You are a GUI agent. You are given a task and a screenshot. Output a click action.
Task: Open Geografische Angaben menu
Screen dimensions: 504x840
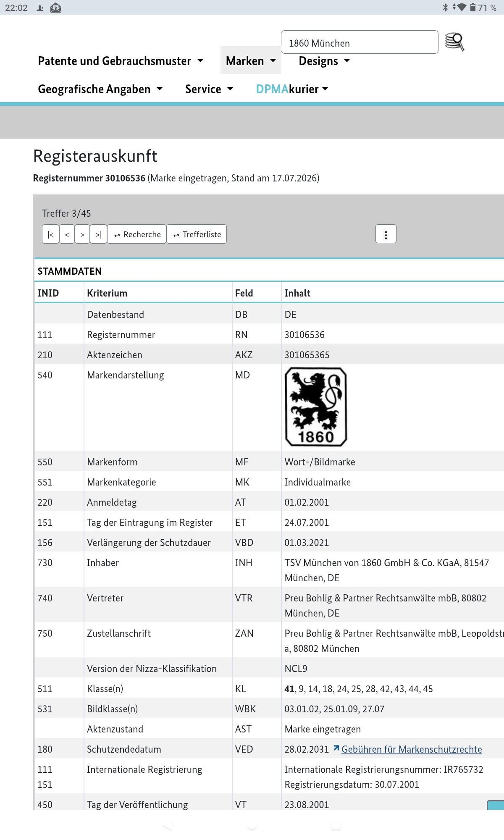point(100,89)
